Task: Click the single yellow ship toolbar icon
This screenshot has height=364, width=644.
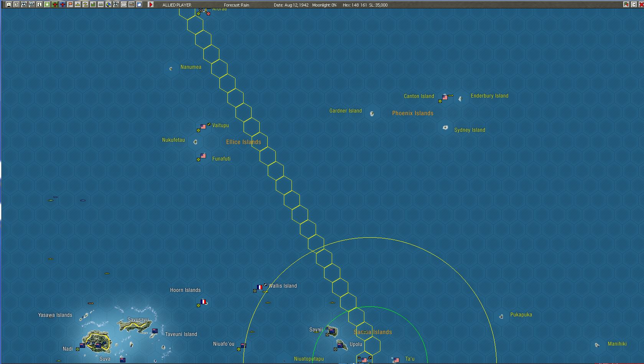Action: (78, 5)
